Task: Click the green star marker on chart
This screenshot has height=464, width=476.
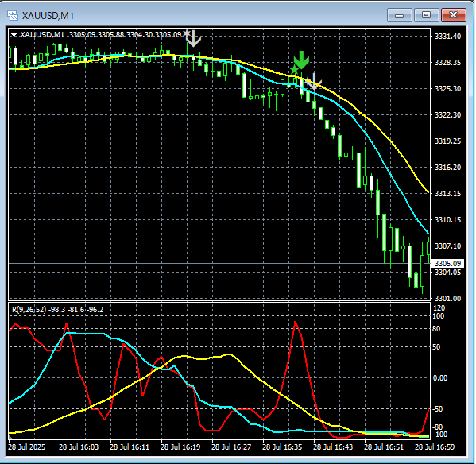Action: [x=294, y=70]
